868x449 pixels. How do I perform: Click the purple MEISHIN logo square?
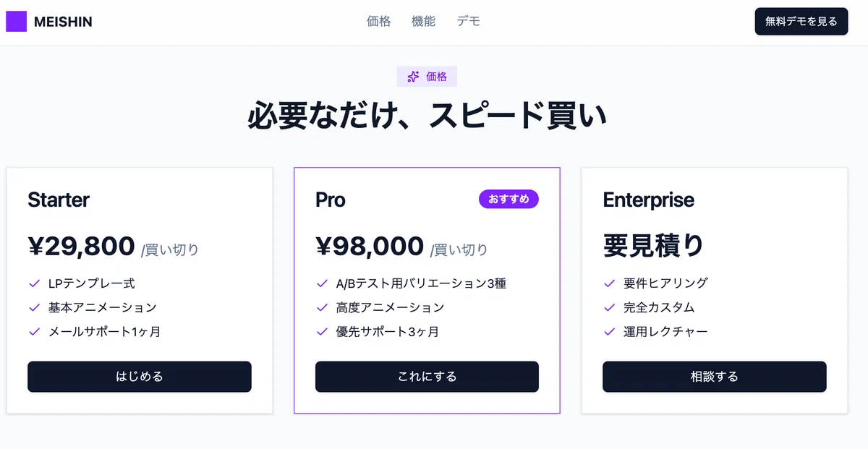(16, 22)
